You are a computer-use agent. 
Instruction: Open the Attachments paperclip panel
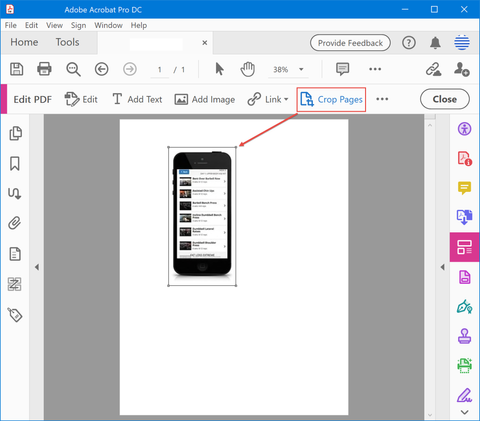15,223
